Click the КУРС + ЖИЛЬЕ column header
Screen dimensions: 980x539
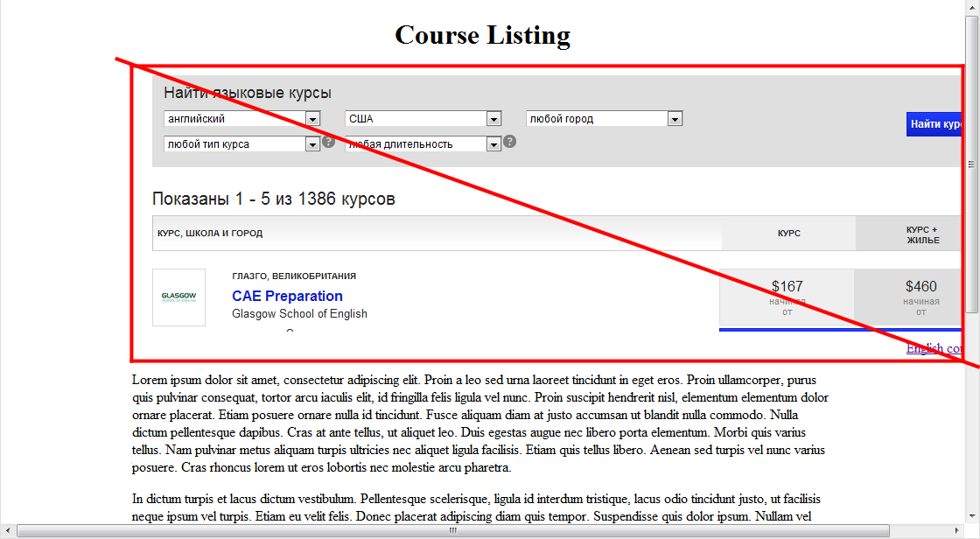(921, 234)
